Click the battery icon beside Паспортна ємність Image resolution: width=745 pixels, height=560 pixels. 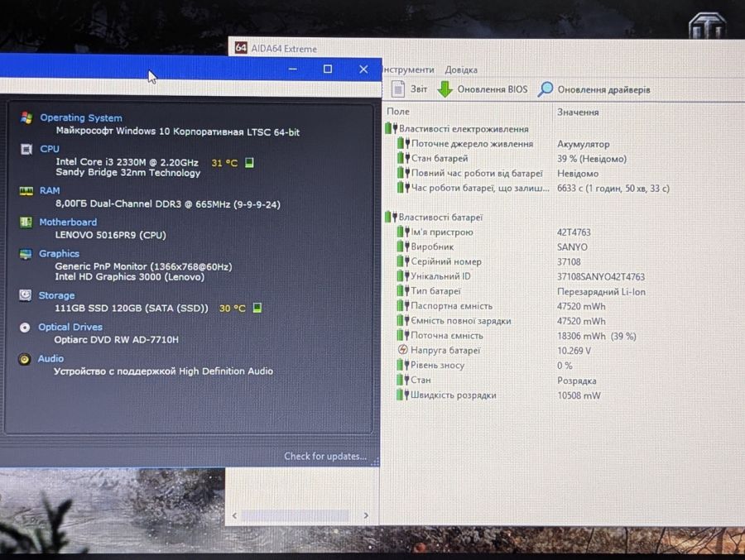pyautogui.click(x=403, y=306)
